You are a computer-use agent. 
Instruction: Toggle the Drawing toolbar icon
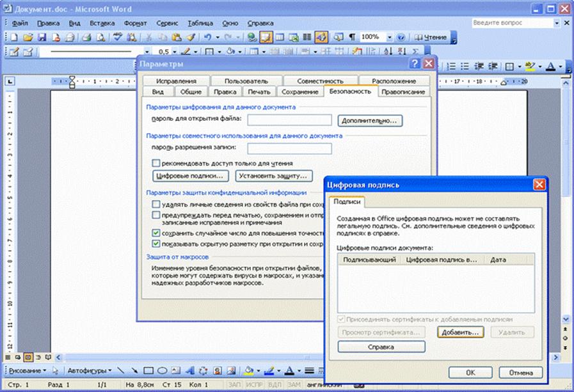coord(321,37)
